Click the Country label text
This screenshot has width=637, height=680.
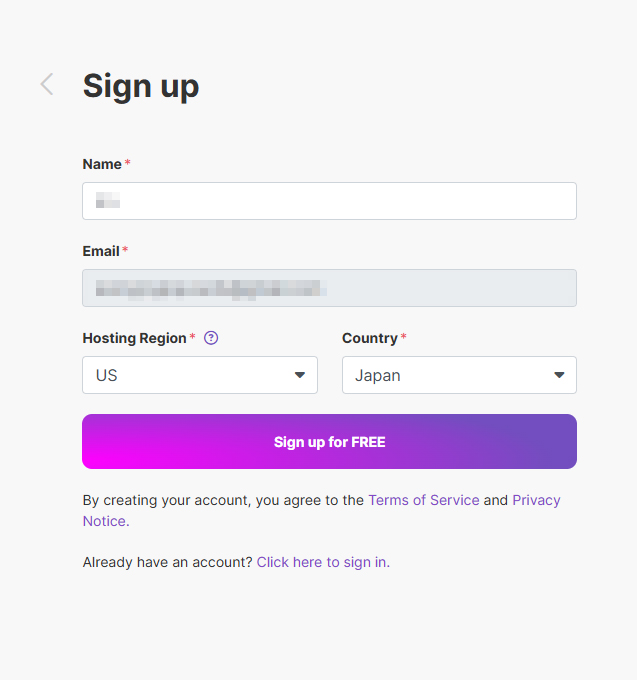pos(369,338)
